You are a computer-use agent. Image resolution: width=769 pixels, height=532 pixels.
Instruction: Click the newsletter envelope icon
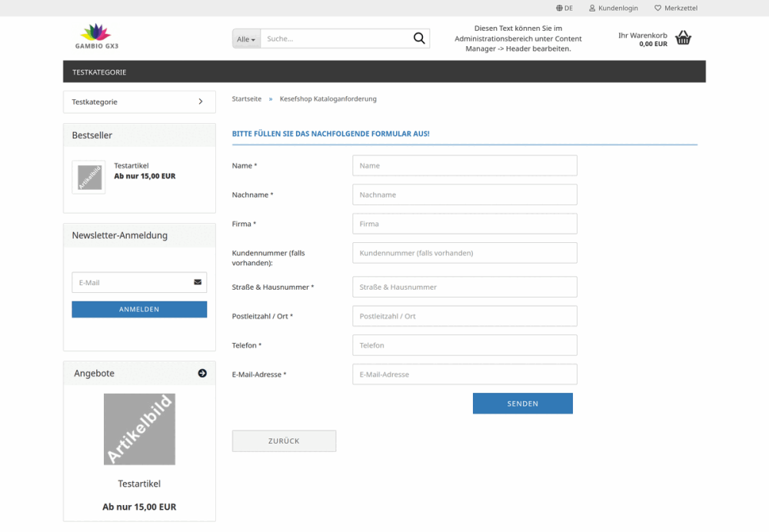[198, 282]
